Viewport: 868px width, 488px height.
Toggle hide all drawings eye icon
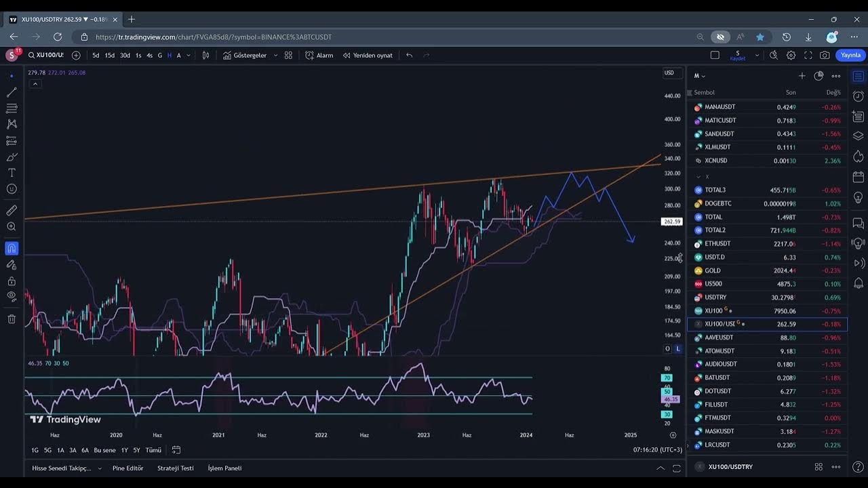pos(12,296)
